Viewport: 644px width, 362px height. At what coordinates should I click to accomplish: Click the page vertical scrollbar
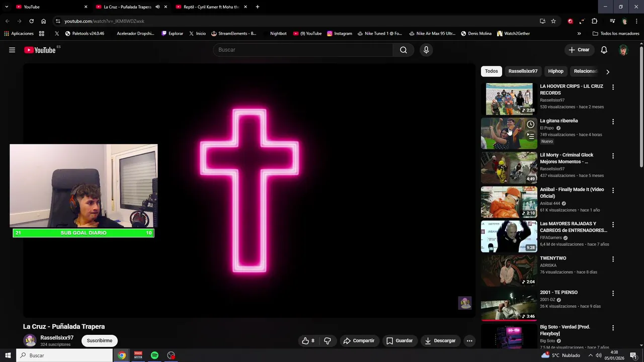pyautogui.click(x=641, y=106)
